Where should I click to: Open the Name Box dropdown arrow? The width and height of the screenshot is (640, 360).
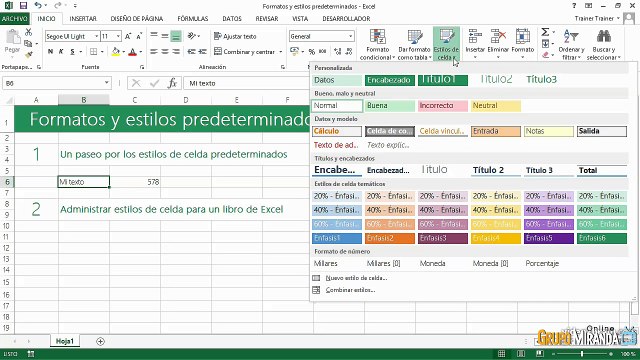pos(107,83)
